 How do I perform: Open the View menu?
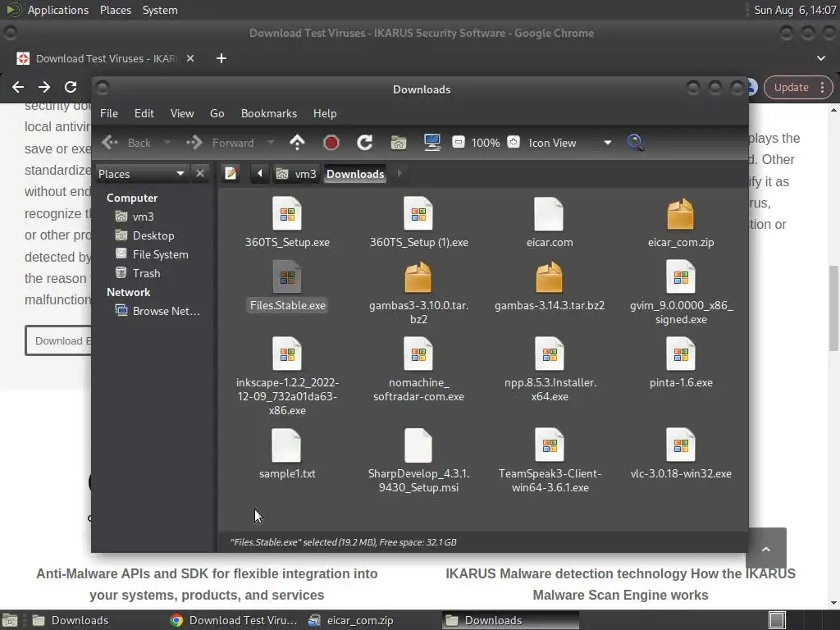click(x=182, y=113)
